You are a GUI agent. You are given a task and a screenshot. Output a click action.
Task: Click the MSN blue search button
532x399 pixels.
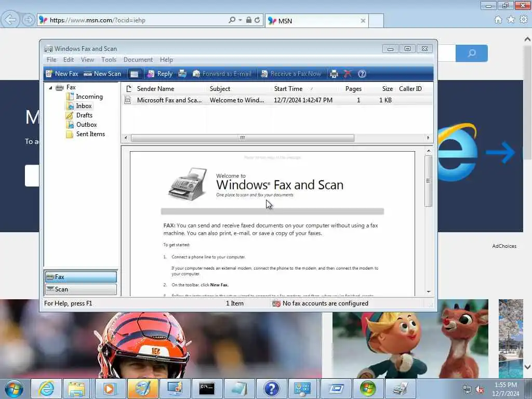472,53
